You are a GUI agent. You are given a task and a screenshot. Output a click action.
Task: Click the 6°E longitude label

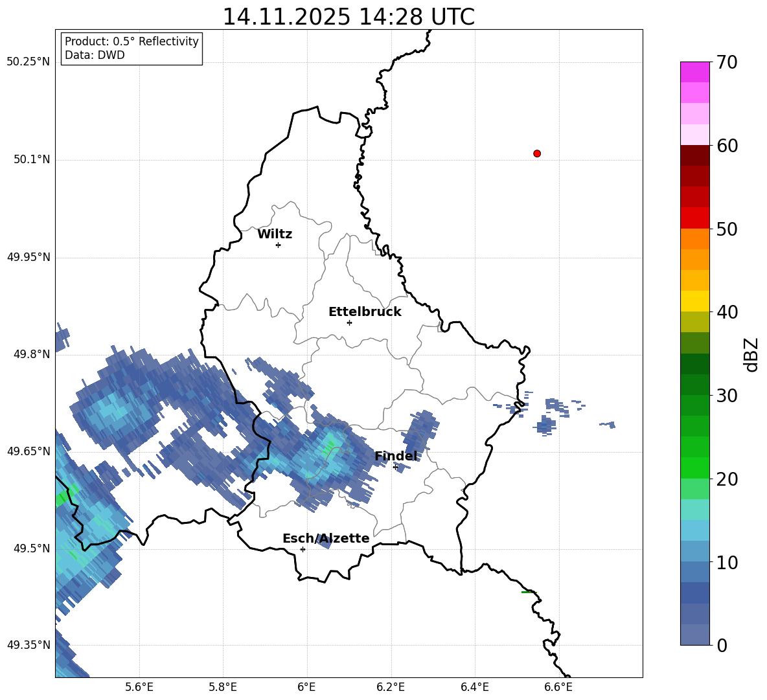click(x=306, y=687)
